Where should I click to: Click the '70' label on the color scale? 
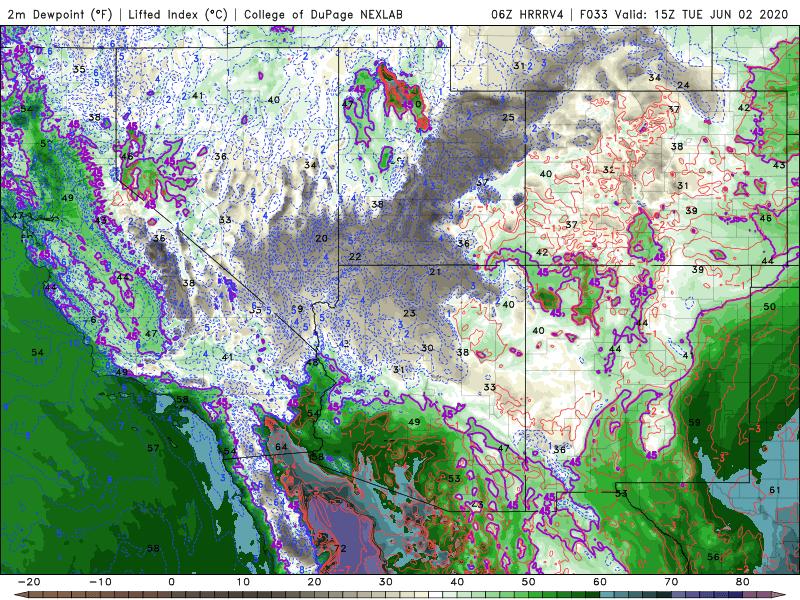[x=671, y=582]
